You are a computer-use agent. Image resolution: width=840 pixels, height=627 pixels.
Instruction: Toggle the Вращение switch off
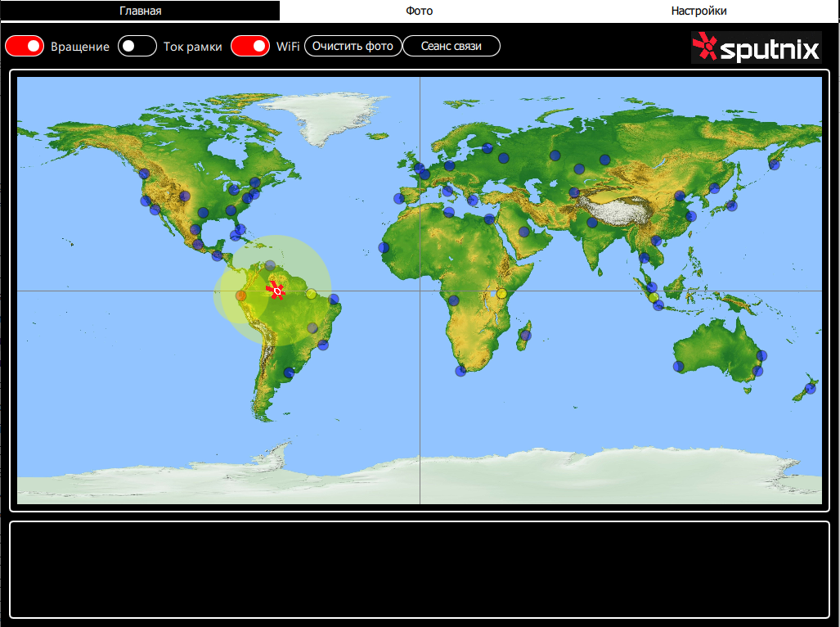coord(24,46)
